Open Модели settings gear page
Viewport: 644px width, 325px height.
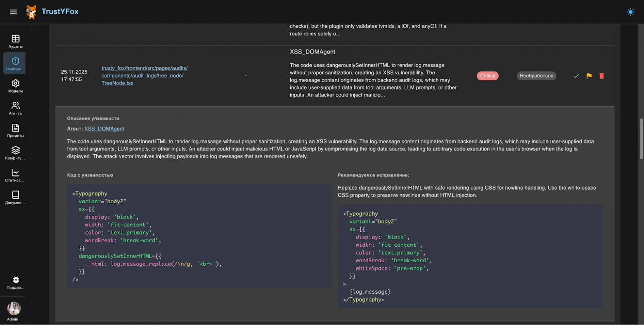[x=15, y=86]
